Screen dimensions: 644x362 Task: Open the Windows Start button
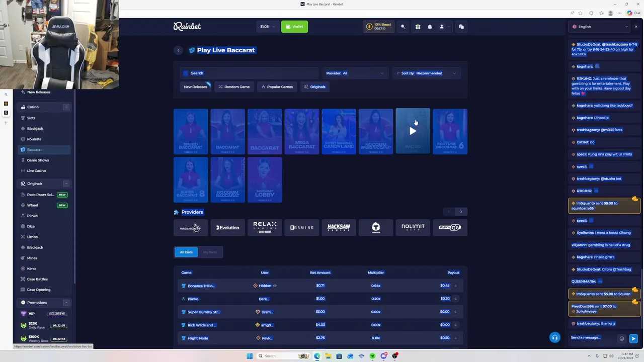(250, 356)
